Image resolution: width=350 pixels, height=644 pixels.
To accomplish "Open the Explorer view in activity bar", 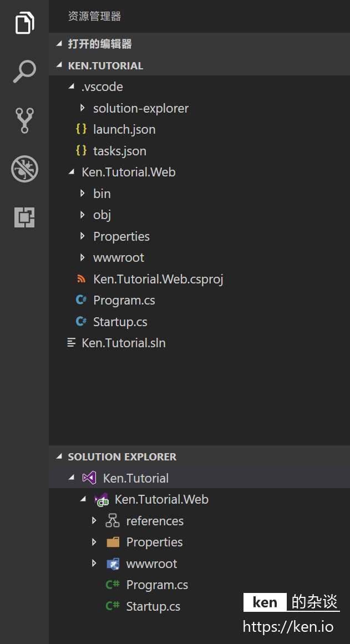I will pos(24,23).
